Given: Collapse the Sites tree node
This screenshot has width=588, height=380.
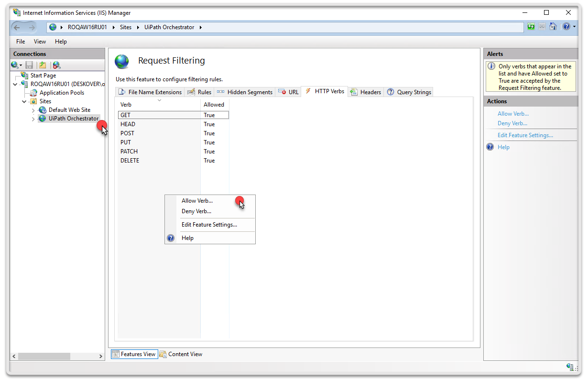Looking at the screenshot, I should pyautogui.click(x=24, y=101).
